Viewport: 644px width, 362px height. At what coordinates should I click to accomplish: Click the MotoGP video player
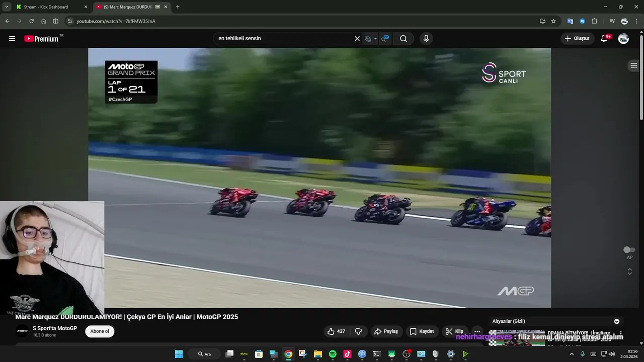pyautogui.click(x=319, y=178)
